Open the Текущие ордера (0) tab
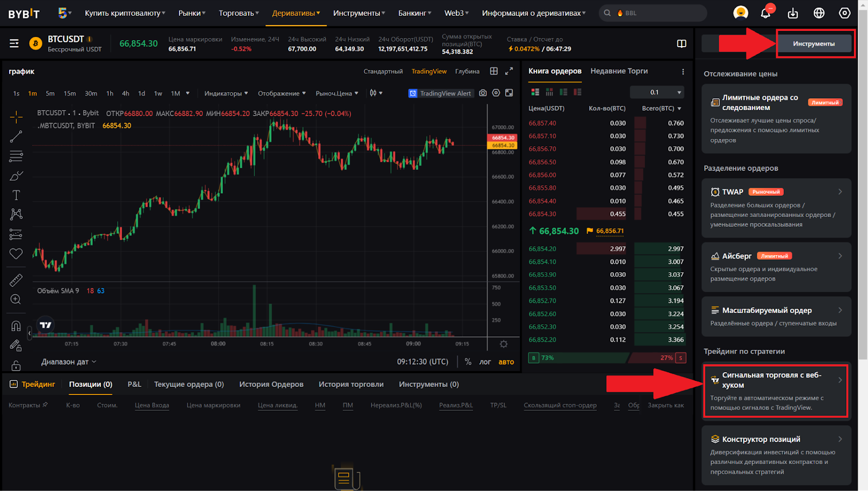Image resolution: width=868 pixels, height=491 pixels. coord(189,384)
